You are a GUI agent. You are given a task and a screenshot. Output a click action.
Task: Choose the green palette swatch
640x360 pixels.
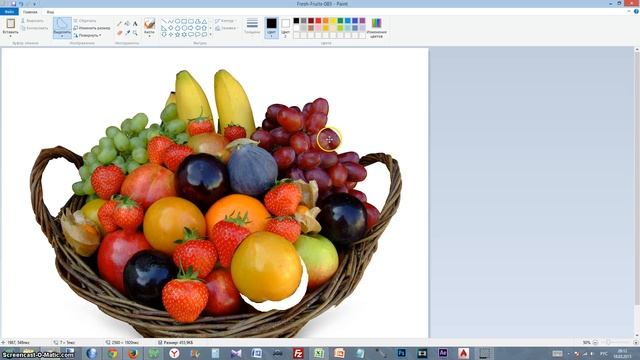coord(340,21)
